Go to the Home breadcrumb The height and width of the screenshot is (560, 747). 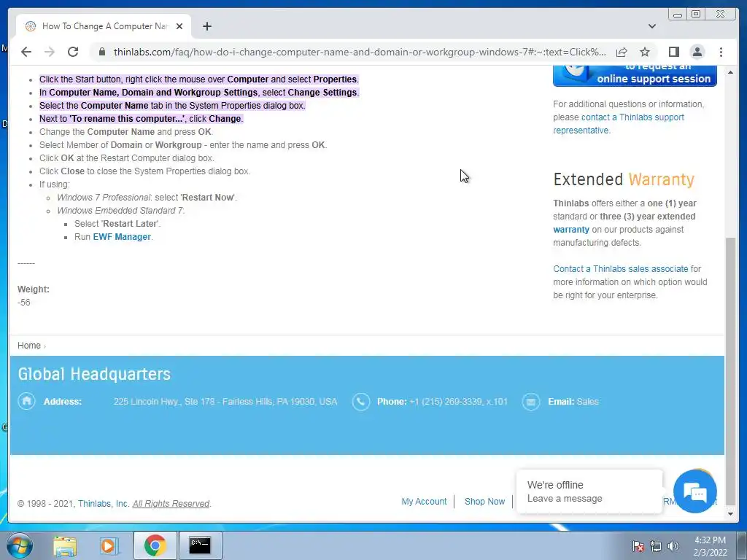coord(29,346)
